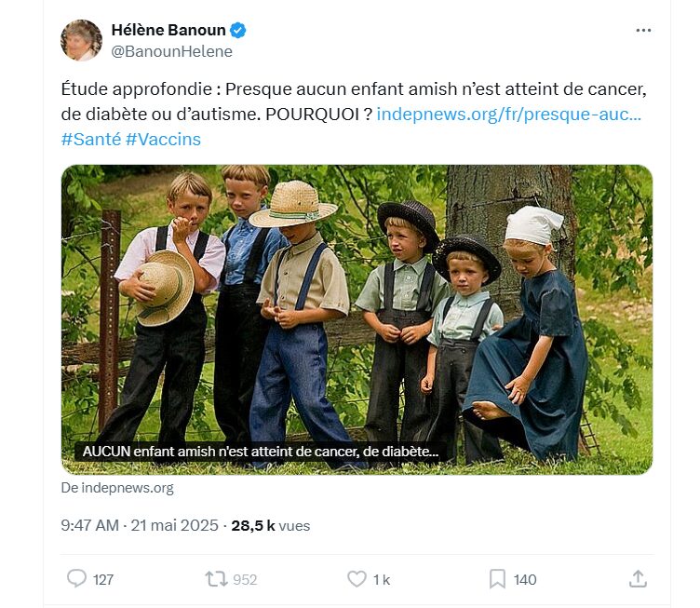The width and height of the screenshot is (700, 608).
Task: Open the indepnews.org article link
Action: [x=509, y=115]
